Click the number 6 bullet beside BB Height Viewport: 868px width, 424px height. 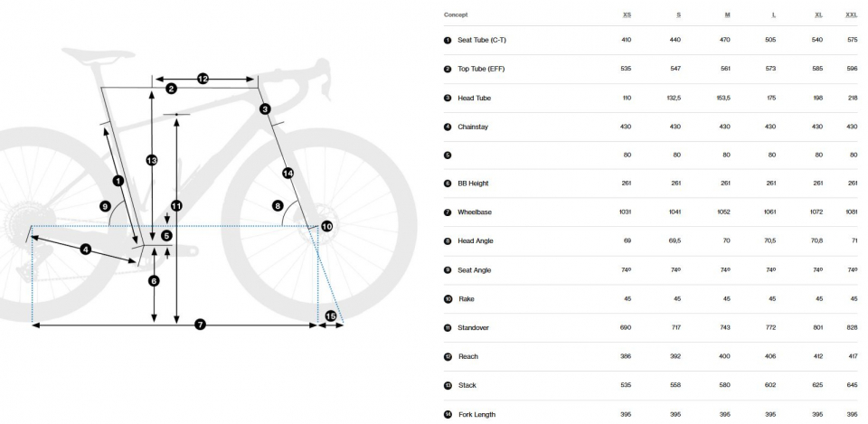pyautogui.click(x=448, y=184)
